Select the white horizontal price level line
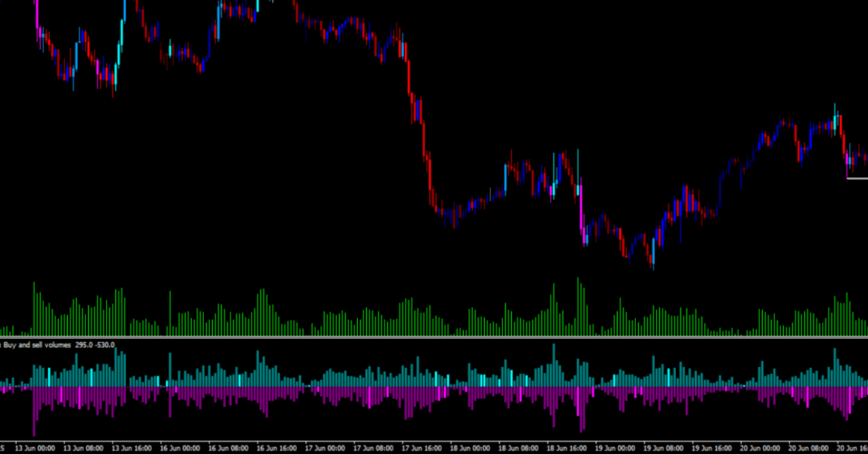 point(857,178)
